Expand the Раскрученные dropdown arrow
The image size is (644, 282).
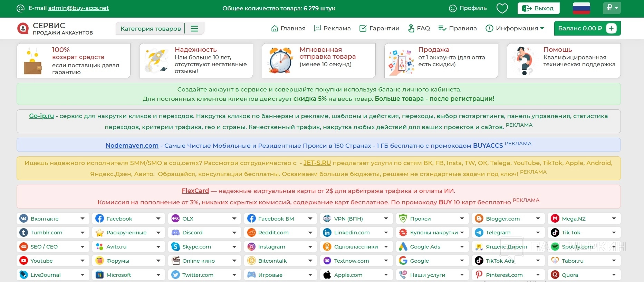click(x=158, y=233)
